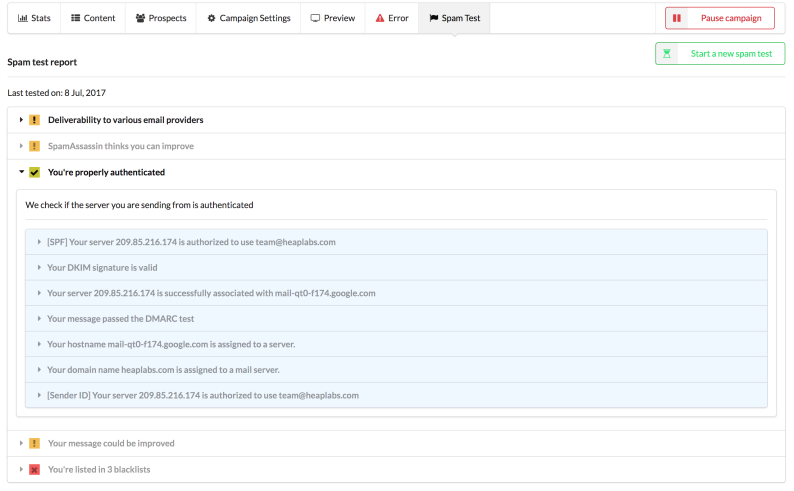794x491 pixels.
Task: Click the yellow warning icon beside Deliverability row
Action: click(x=34, y=120)
